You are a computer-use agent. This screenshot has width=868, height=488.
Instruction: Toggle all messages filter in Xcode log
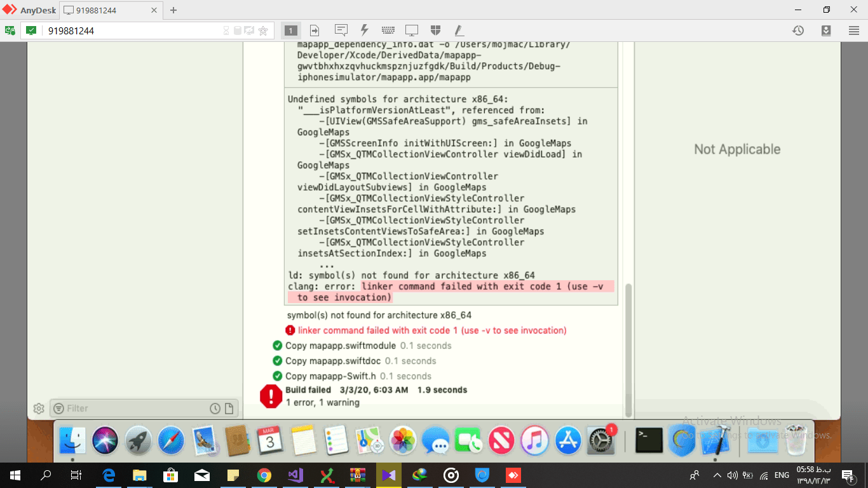229,409
